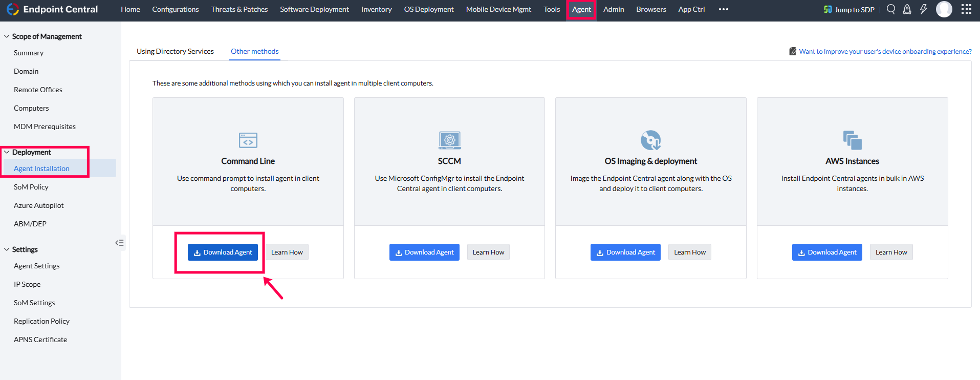Click the lightning bolt quick actions icon
The height and width of the screenshot is (380, 980).
(923, 9)
